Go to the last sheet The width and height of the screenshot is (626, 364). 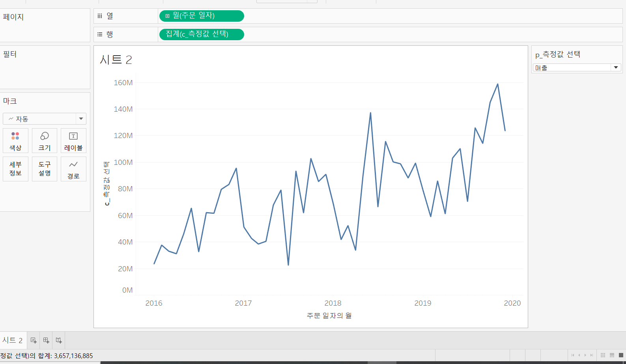[592, 355]
